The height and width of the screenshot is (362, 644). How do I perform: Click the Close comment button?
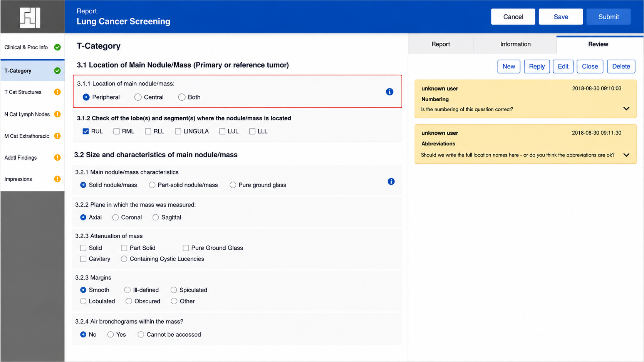point(590,67)
